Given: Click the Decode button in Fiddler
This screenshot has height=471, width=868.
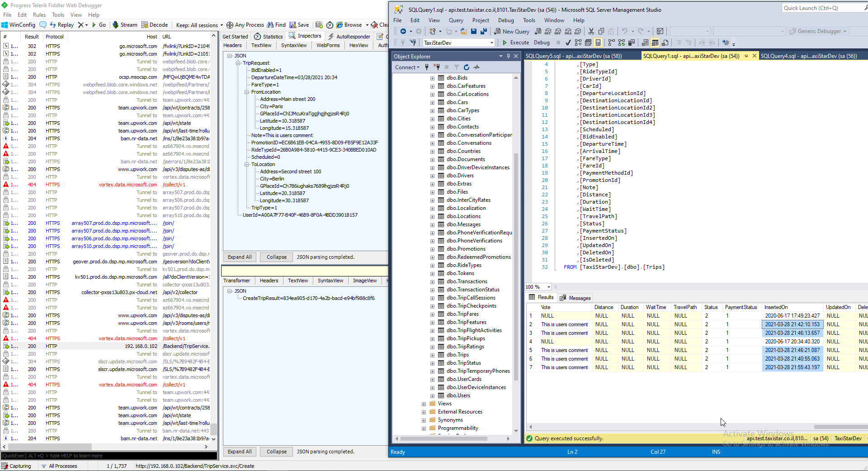Looking at the screenshot, I should (x=155, y=25).
